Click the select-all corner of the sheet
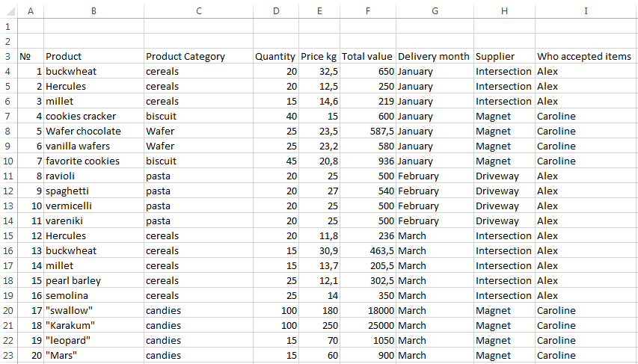 [x=7, y=10]
